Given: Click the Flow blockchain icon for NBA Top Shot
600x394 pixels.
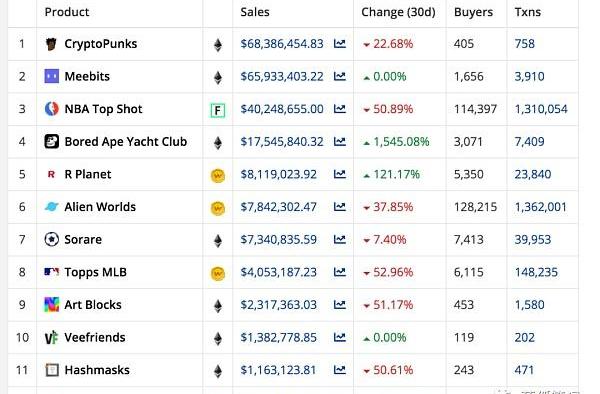Looking at the screenshot, I should pos(218,111).
